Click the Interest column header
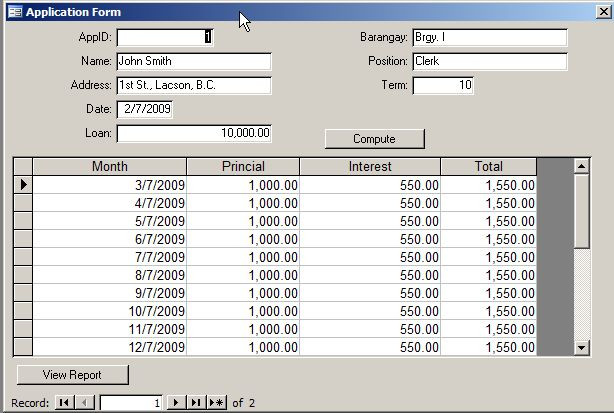The height and width of the screenshot is (413, 614). click(370, 167)
